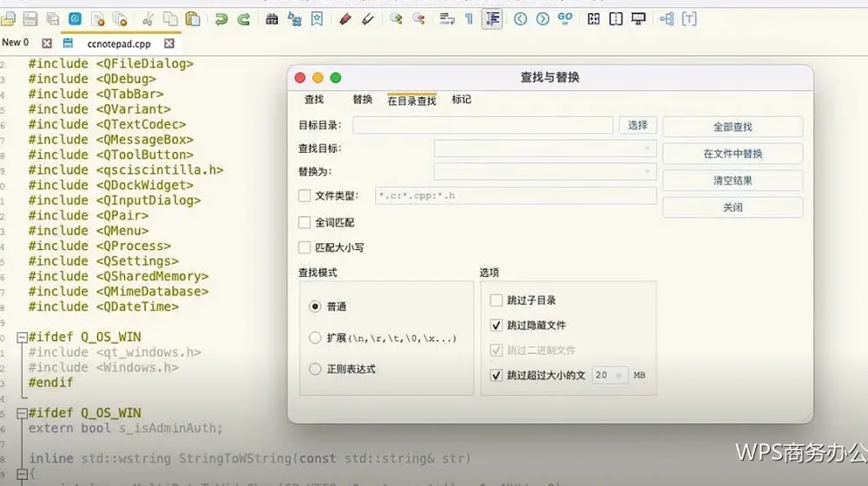Switch to the 在目录查找 tab
Viewport: 868px width, 486px height.
(x=411, y=100)
